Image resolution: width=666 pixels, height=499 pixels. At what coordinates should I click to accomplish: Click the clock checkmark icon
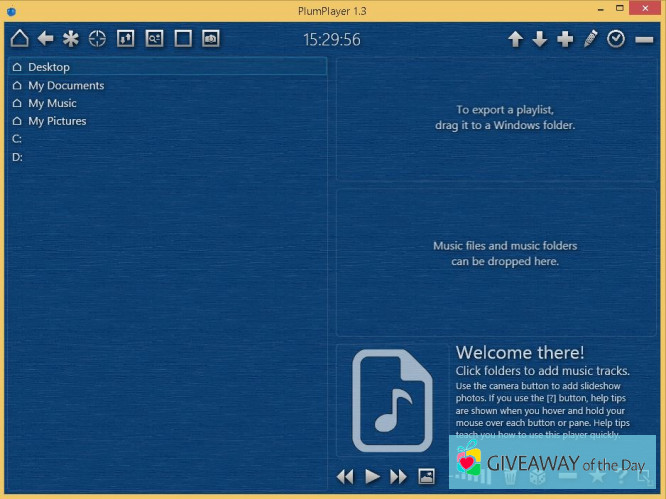point(616,39)
